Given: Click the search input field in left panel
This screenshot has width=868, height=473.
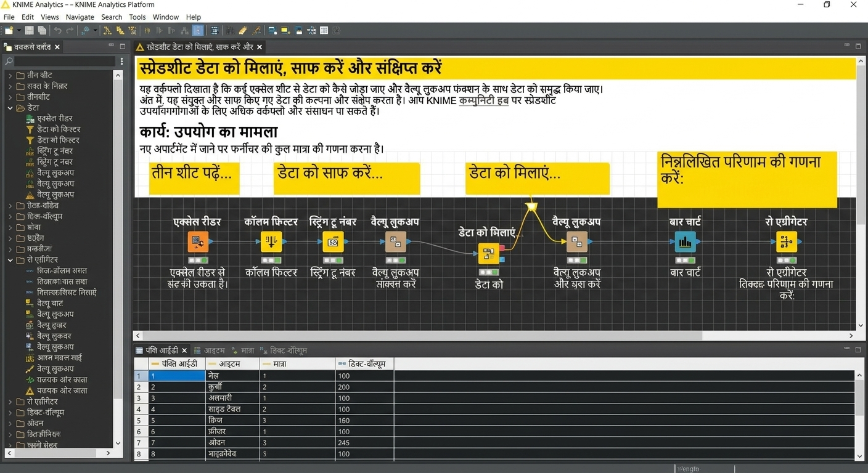Looking at the screenshot, I should (x=65, y=61).
